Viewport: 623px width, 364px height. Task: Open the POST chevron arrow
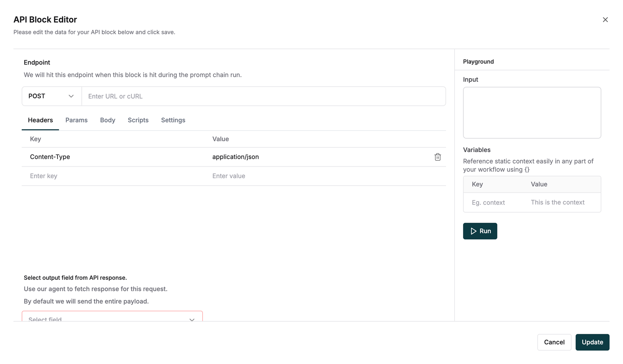pyautogui.click(x=71, y=96)
